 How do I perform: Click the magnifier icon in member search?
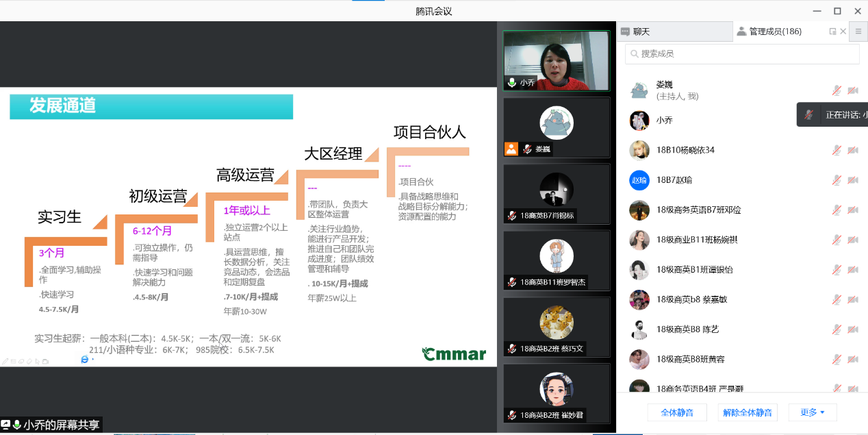pyautogui.click(x=635, y=54)
